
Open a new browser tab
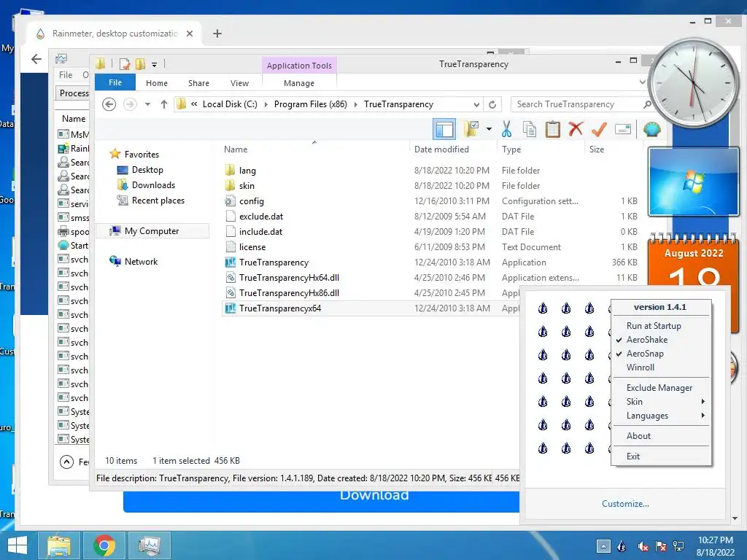(217, 34)
